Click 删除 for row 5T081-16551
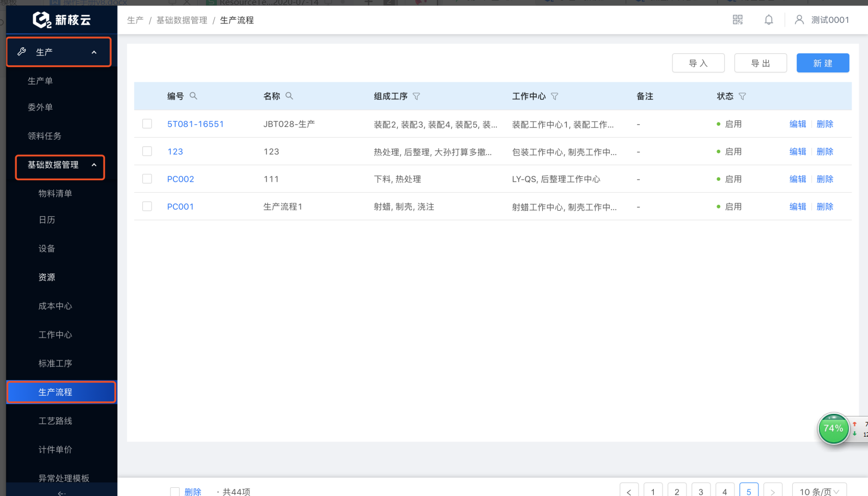 [x=825, y=124]
